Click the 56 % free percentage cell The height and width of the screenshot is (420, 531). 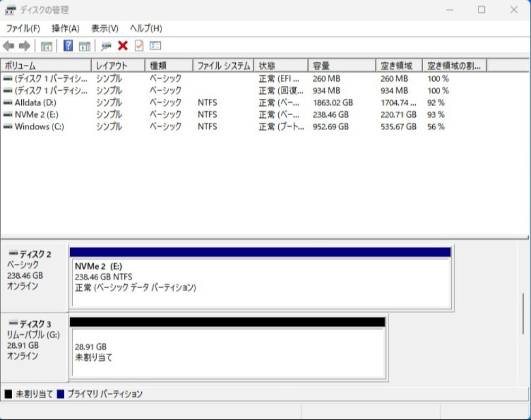click(436, 127)
